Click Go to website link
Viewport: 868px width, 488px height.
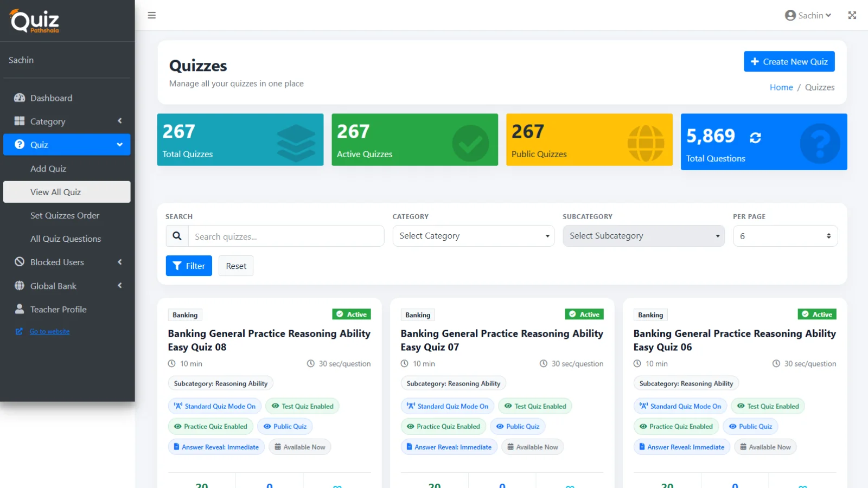point(49,331)
